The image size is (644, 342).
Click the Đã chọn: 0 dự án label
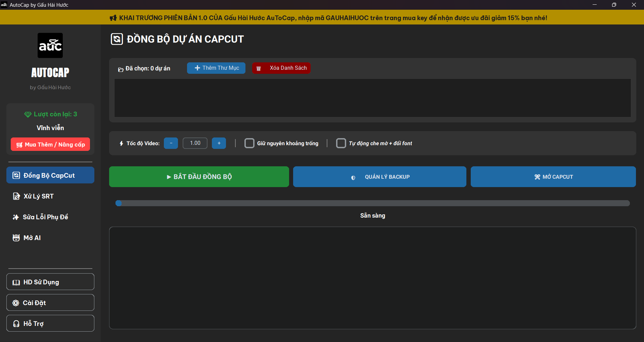[x=148, y=68]
